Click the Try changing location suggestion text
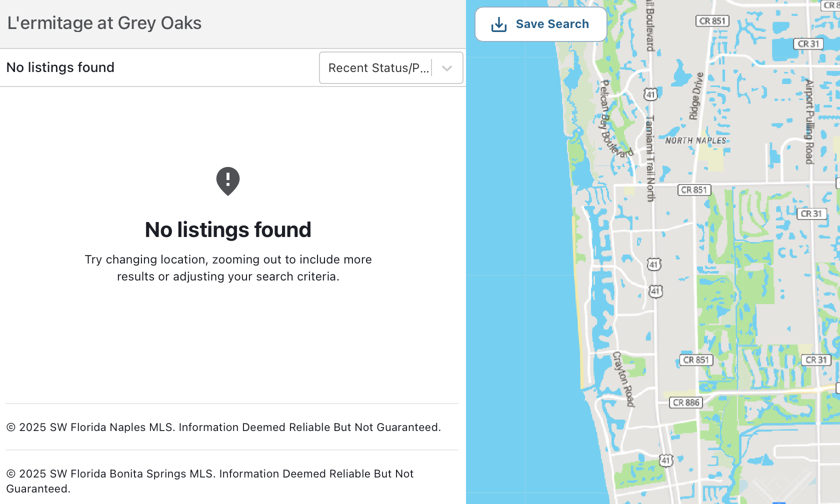Screen dimensions: 840x504 (228, 268)
